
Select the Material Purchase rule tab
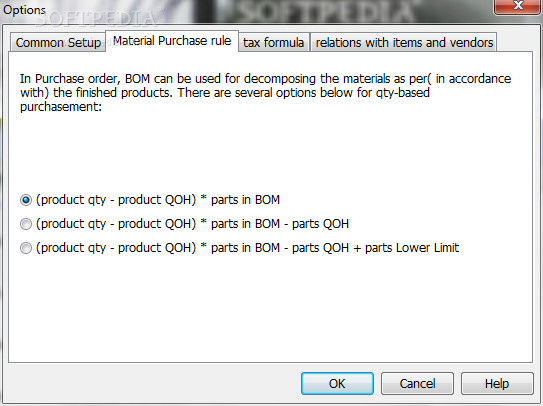[x=172, y=41]
